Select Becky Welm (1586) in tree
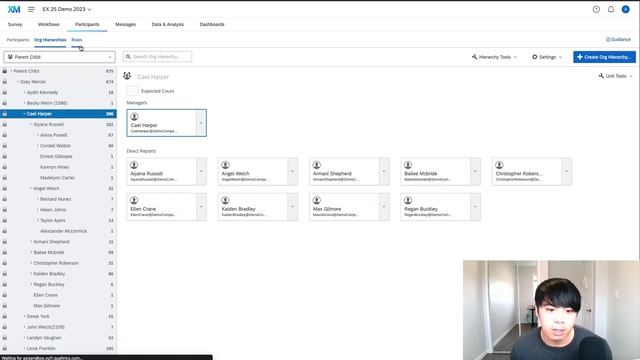Screen dimensions: 640x360 point(47,103)
